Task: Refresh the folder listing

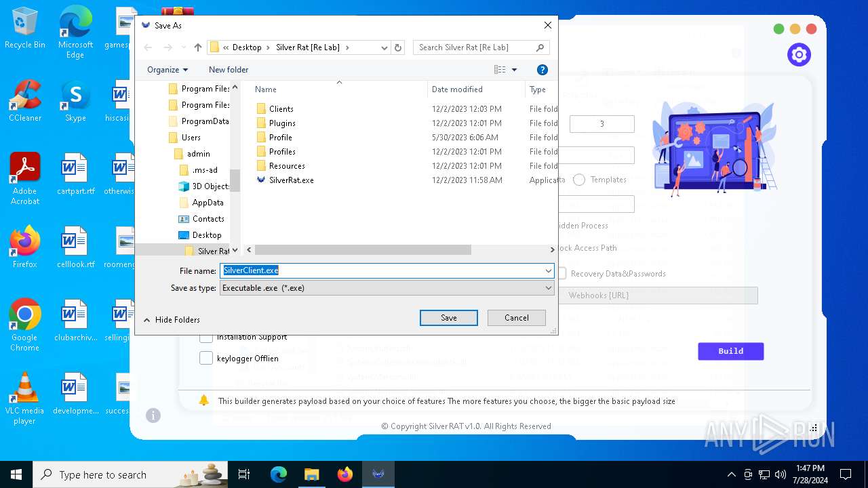Action: [x=398, y=47]
